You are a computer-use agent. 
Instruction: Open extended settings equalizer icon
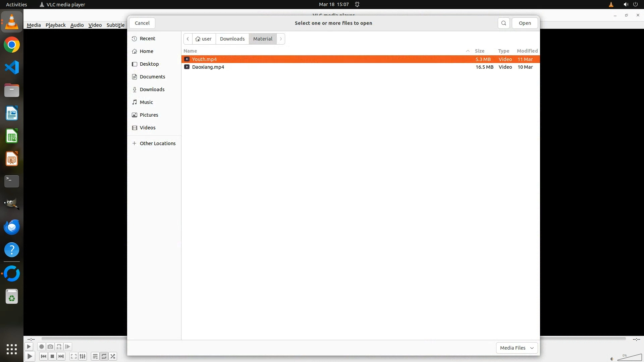tap(83, 356)
